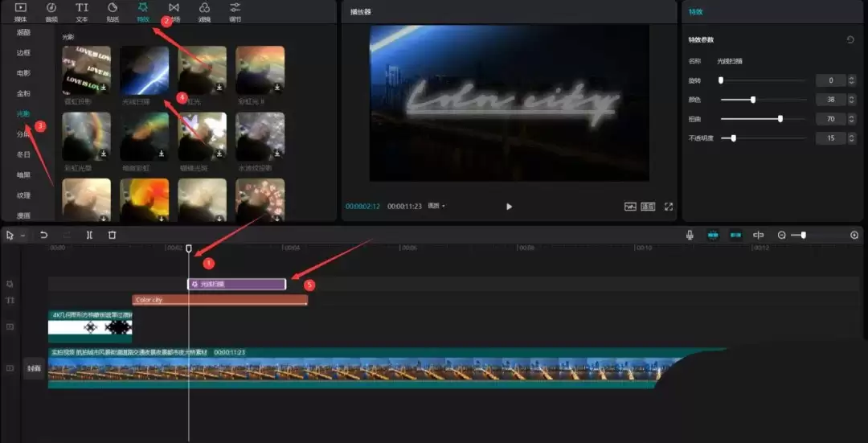Expand the 画质 quality dropdown under the player
Image resolution: width=868 pixels, height=443 pixels.
[x=436, y=206]
